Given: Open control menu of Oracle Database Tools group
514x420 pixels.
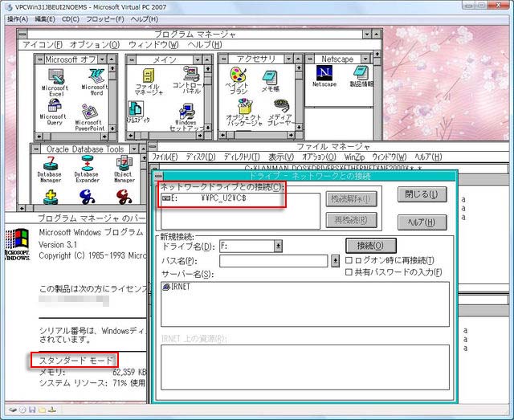Looking at the screenshot, I should coord(36,149).
